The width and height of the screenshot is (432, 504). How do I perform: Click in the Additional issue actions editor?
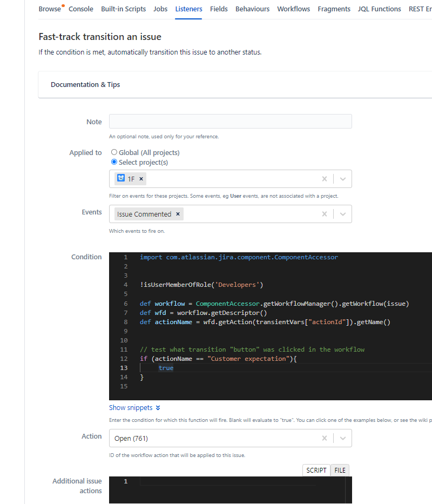(x=230, y=490)
